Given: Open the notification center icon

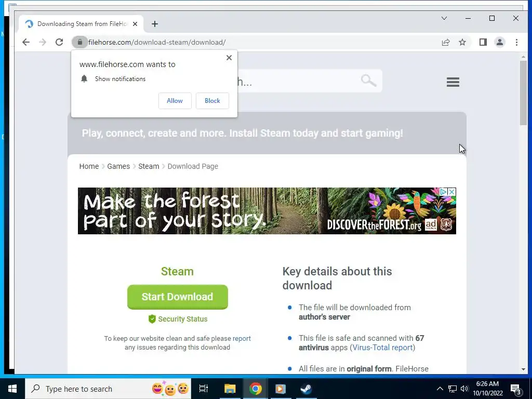Looking at the screenshot, I should 516,389.
